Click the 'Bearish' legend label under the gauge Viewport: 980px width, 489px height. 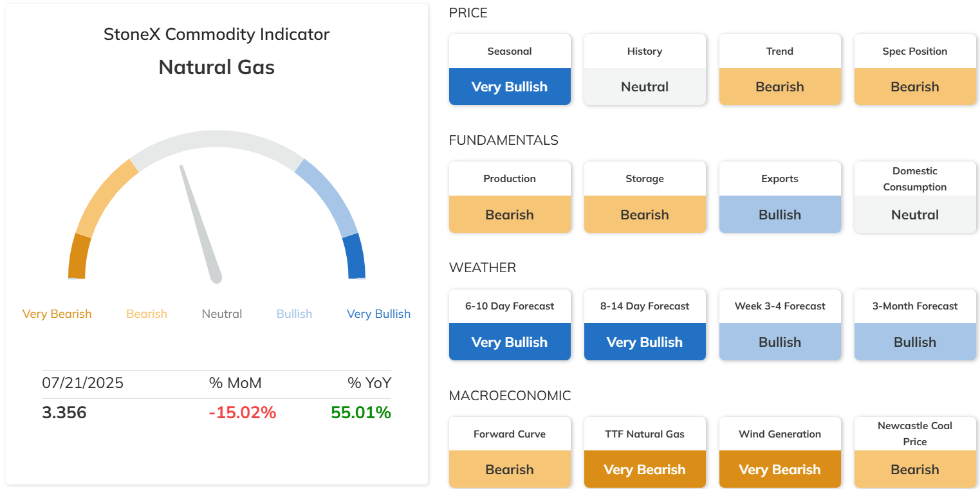147,314
